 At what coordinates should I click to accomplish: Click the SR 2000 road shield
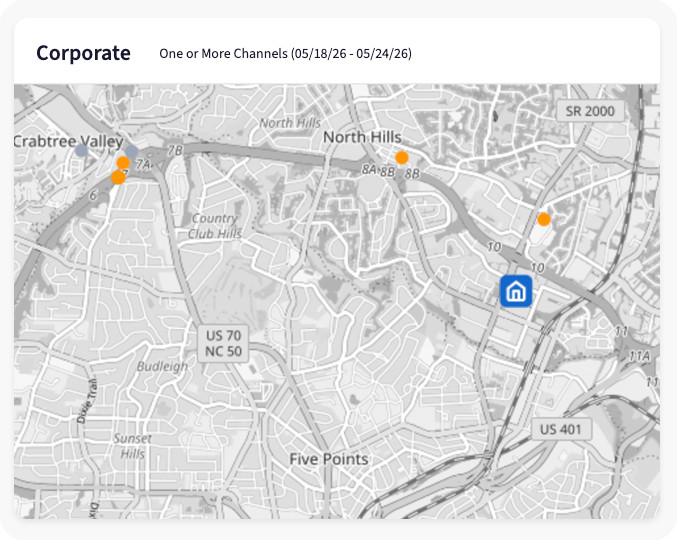pos(590,111)
